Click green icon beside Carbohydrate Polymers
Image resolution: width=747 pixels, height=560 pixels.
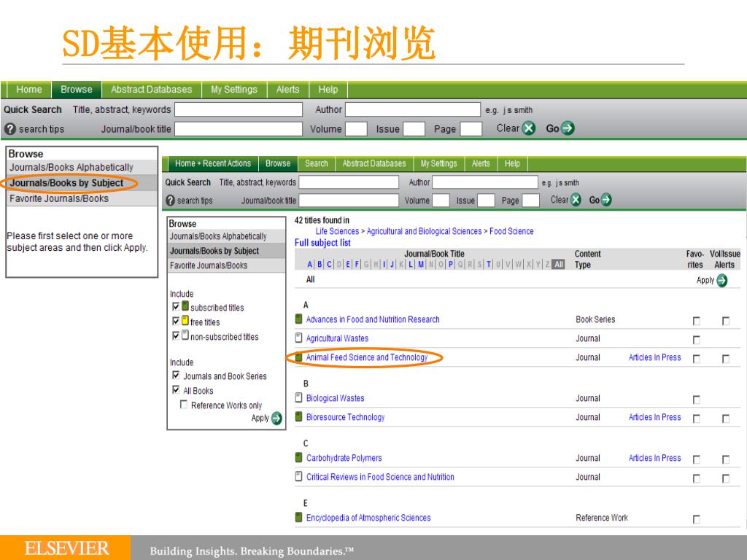(298, 458)
